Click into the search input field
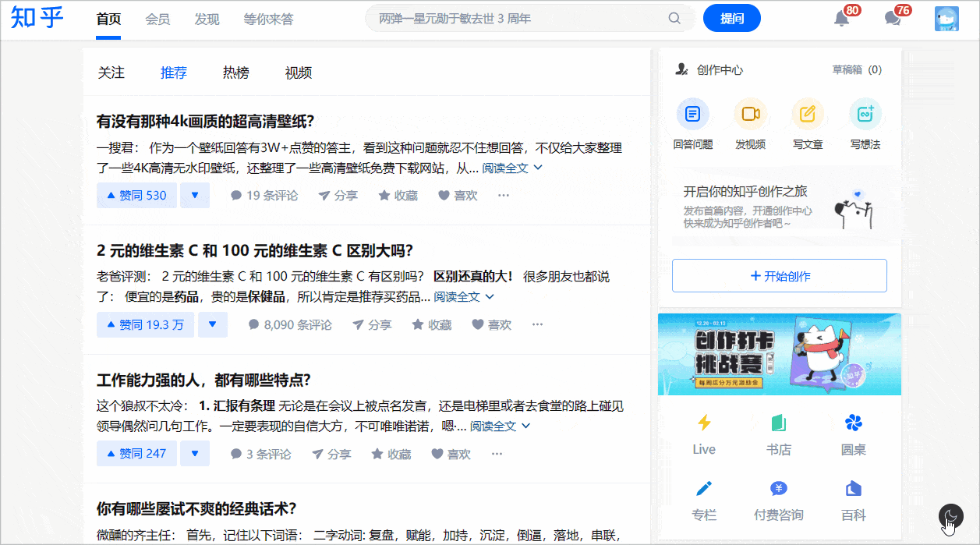The height and width of the screenshot is (545, 980). click(518, 19)
